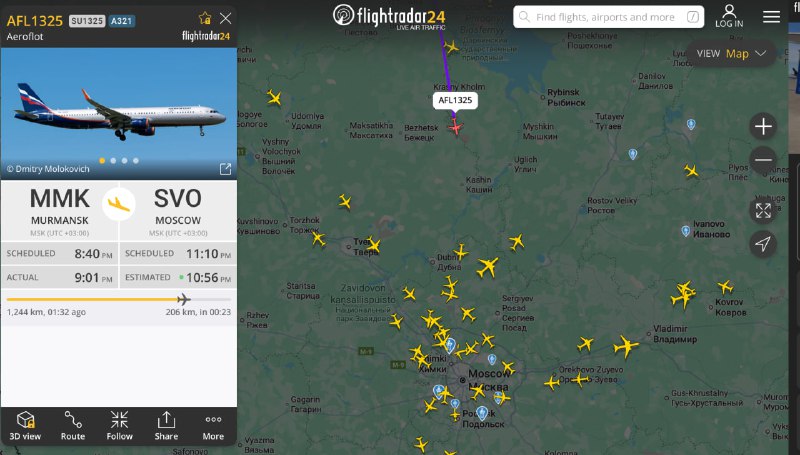Close the AFL1325 flight panel

(x=226, y=19)
